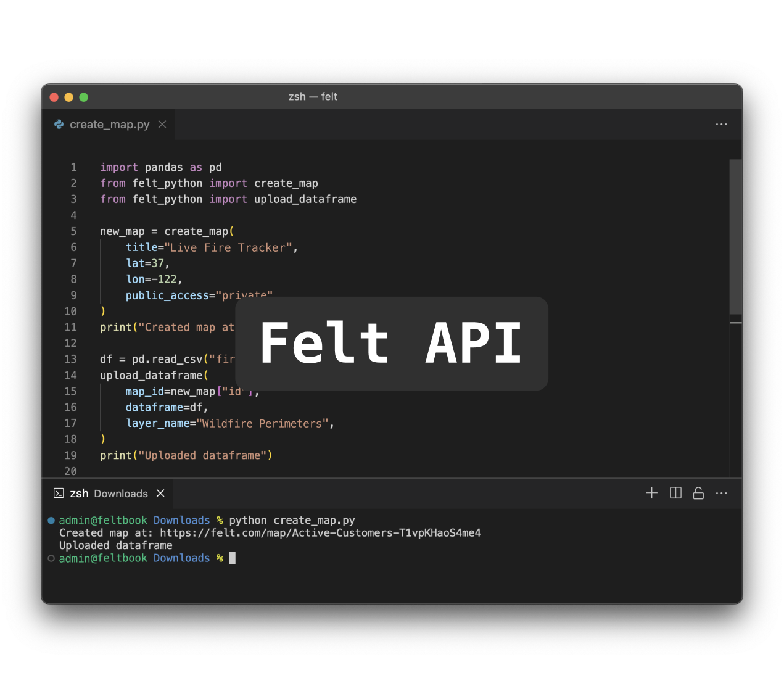Screen dimensions: 784x686
Task: Click 'lat=37,' argument line
Action: tap(147, 263)
